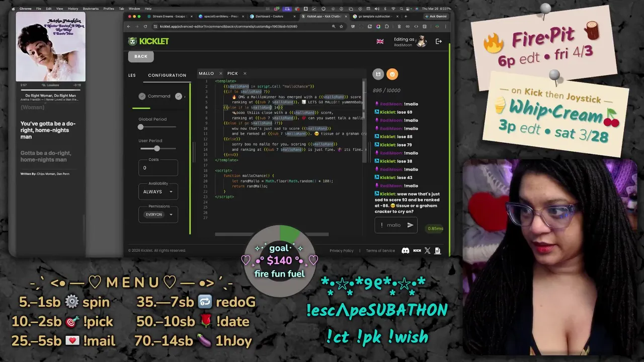Switch to the MALLO editor tab
The height and width of the screenshot is (362, 644).
tap(206, 73)
